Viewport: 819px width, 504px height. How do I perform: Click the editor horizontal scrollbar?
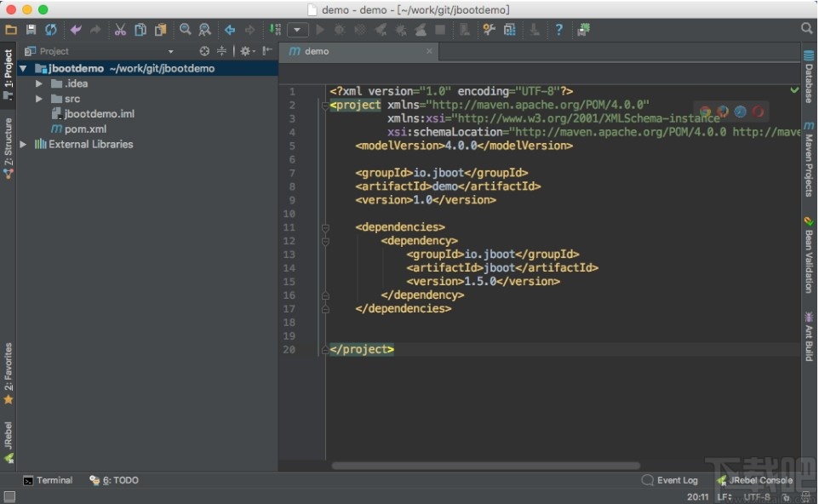(485, 466)
